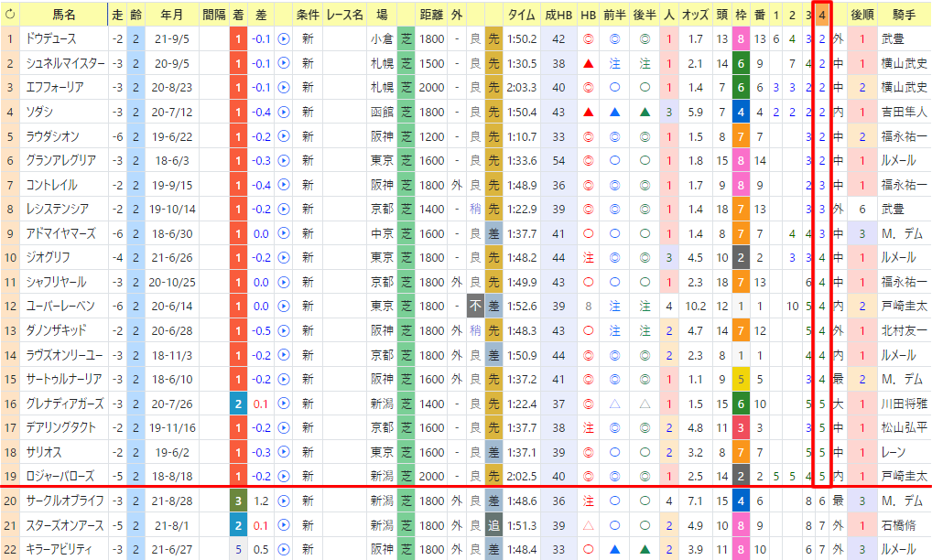Click jockey name 吉田隼人

pyautogui.click(x=904, y=112)
